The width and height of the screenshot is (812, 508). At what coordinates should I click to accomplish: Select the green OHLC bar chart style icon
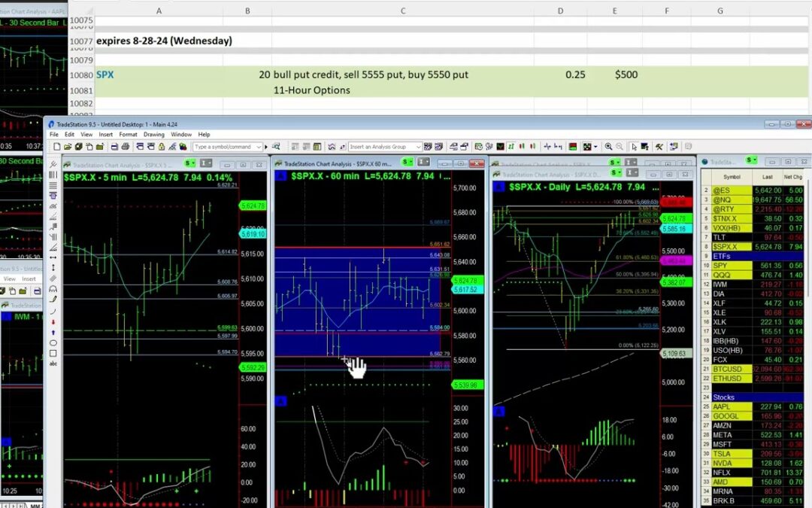tap(511, 147)
